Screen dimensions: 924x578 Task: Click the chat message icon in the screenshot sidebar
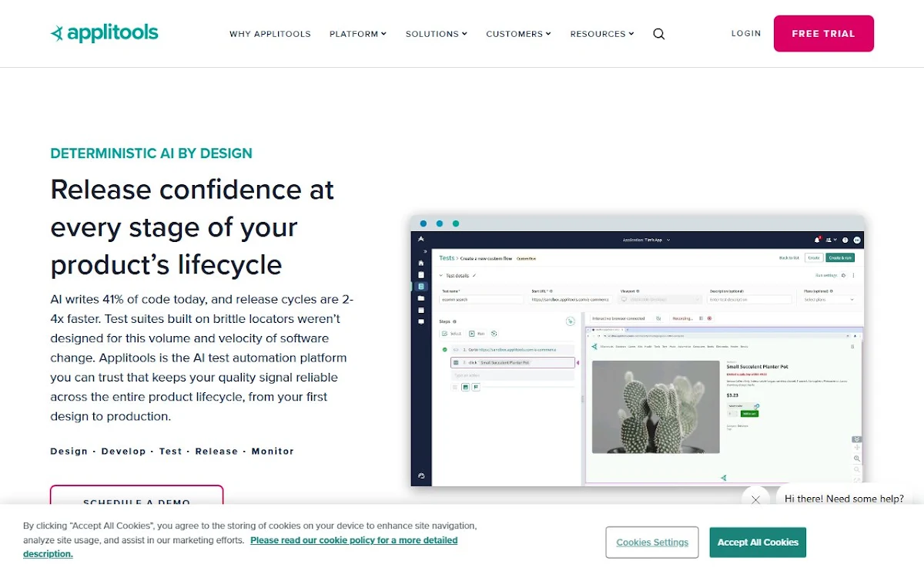click(421, 322)
